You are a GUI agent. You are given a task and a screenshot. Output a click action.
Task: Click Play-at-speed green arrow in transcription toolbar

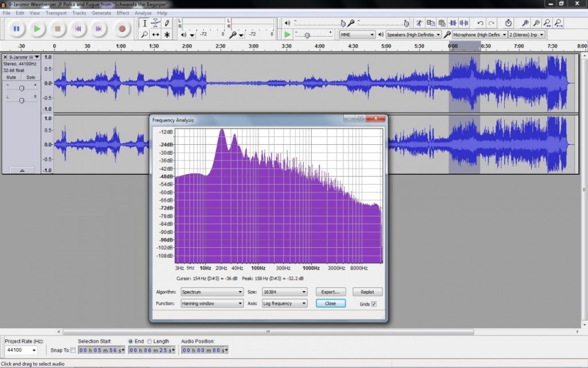click(287, 34)
